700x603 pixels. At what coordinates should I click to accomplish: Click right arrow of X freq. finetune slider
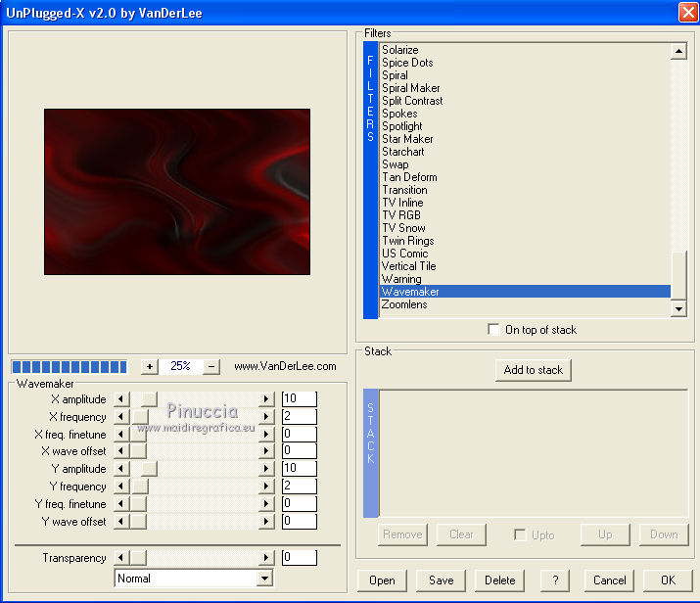coord(266,434)
